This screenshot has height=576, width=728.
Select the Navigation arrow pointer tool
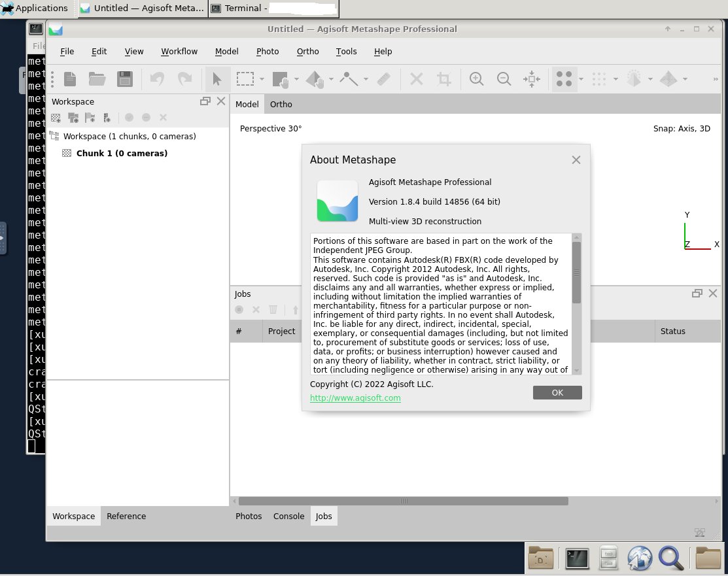coord(217,79)
